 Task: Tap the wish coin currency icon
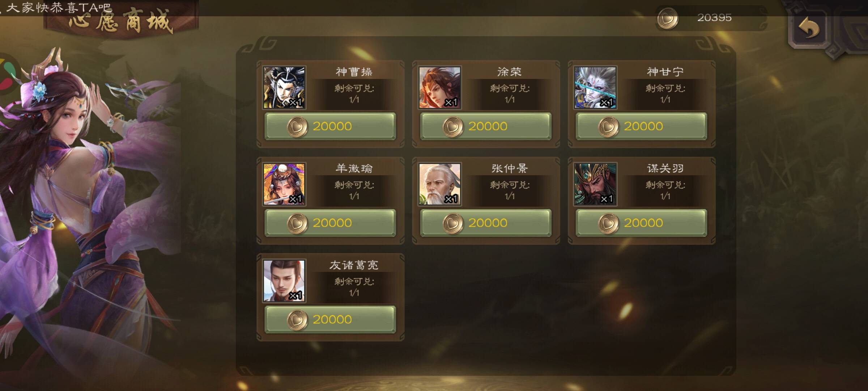668,18
